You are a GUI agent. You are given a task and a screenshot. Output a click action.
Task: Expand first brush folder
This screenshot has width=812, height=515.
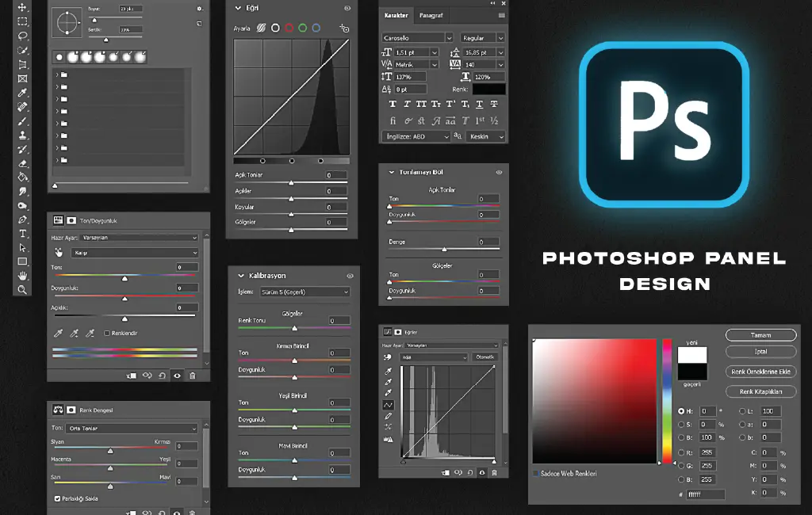pos(57,74)
